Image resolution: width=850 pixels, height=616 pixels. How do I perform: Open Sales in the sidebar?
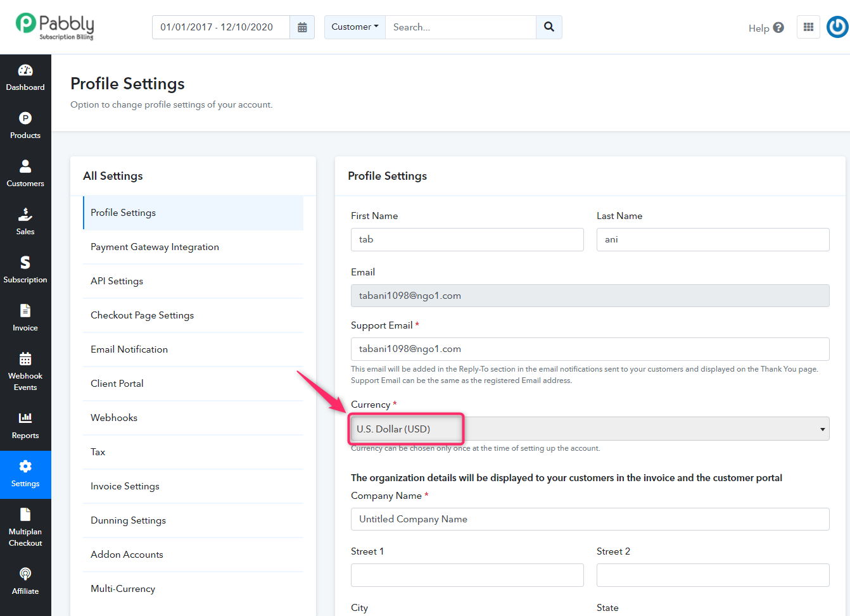(25, 222)
